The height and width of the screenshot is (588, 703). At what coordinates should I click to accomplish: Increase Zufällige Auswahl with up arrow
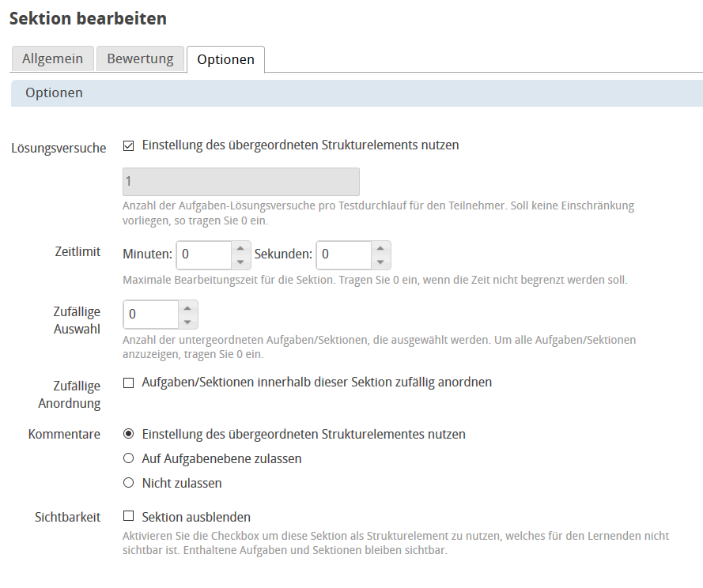(x=187, y=307)
